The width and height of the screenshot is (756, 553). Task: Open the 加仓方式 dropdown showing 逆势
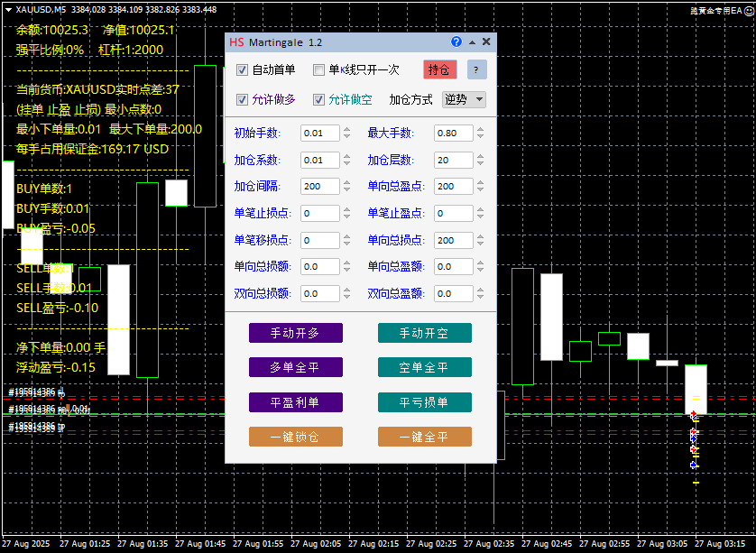click(x=464, y=100)
